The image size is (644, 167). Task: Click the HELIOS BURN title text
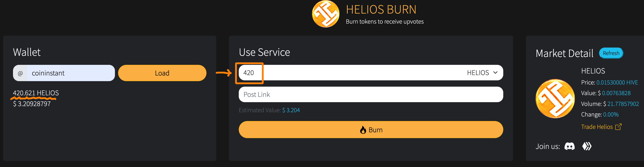[381, 10]
